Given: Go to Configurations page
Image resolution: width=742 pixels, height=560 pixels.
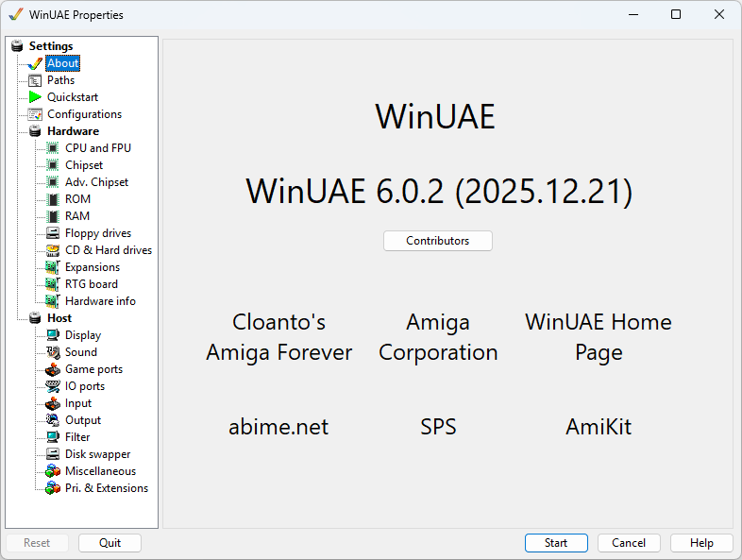Looking at the screenshot, I should coord(84,114).
